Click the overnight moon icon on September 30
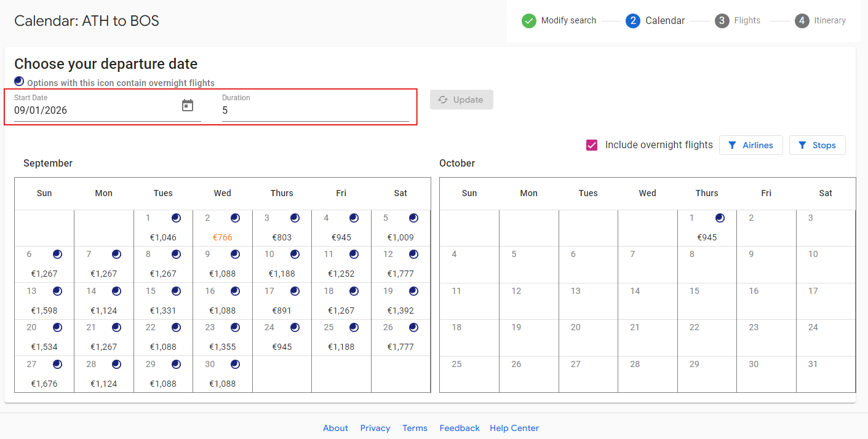 click(235, 364)
